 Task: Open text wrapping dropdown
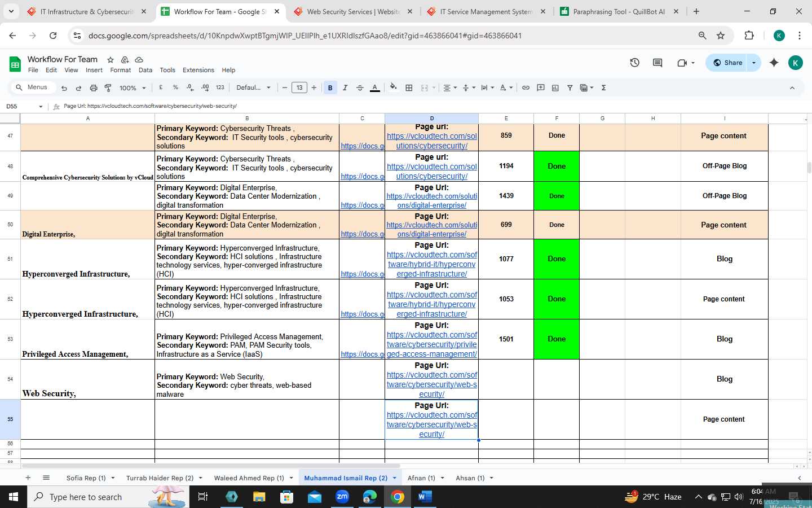(487, 87)
